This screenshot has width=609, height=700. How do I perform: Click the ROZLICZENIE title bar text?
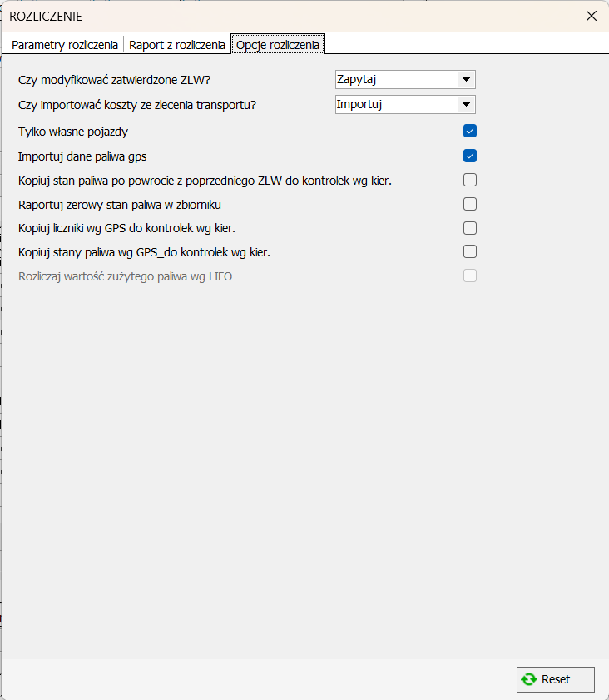(46, 16)
